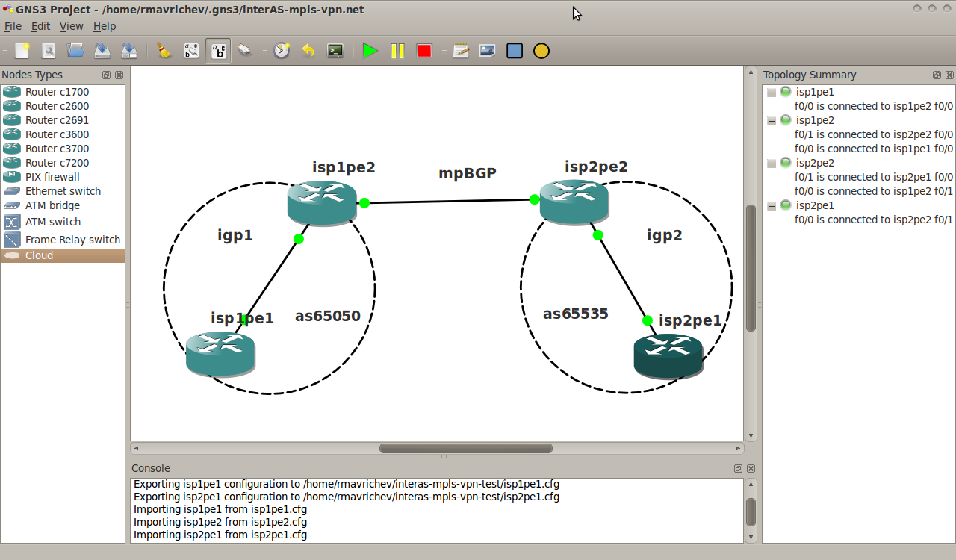Click the New project icon with magnifier
956x560 pixels.
(49, 51)
